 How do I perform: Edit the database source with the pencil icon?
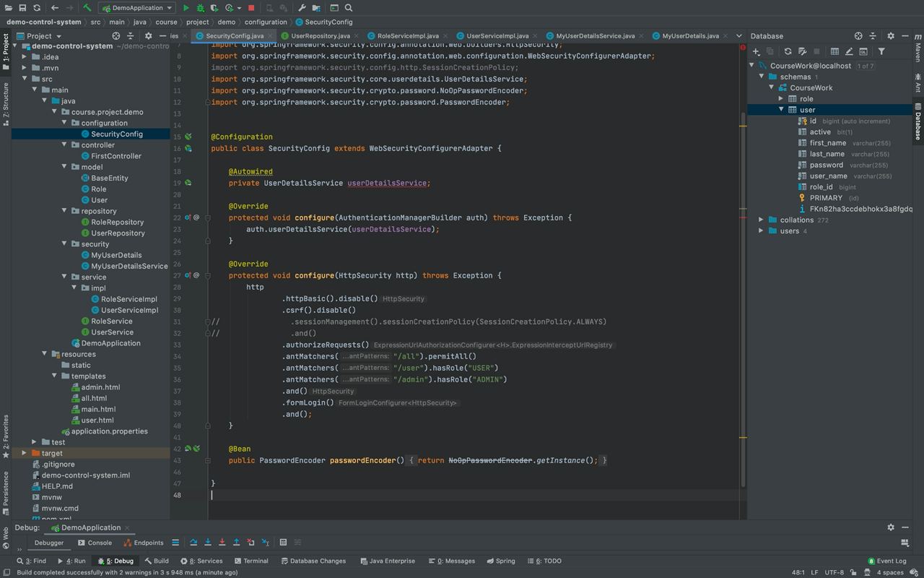(849, 51)
